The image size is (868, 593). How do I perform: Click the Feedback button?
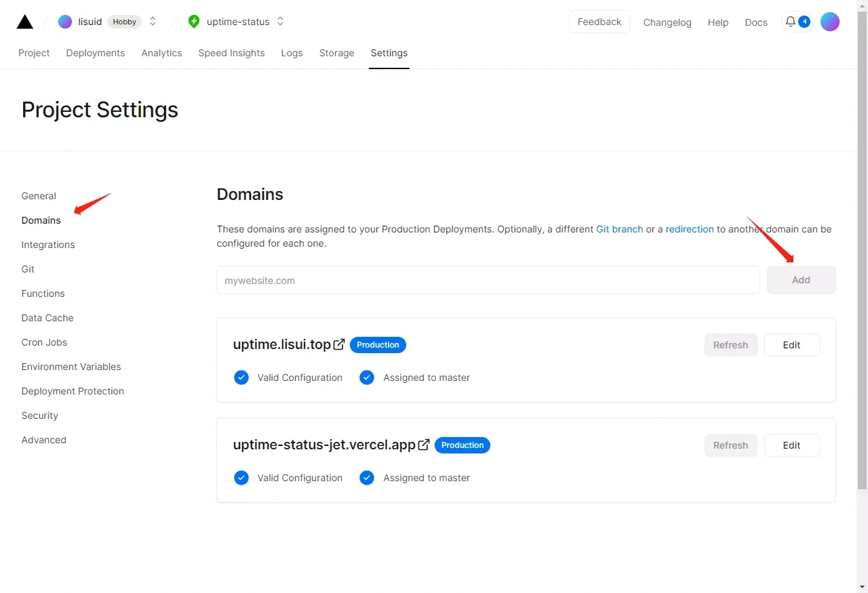tap(599, 22)
